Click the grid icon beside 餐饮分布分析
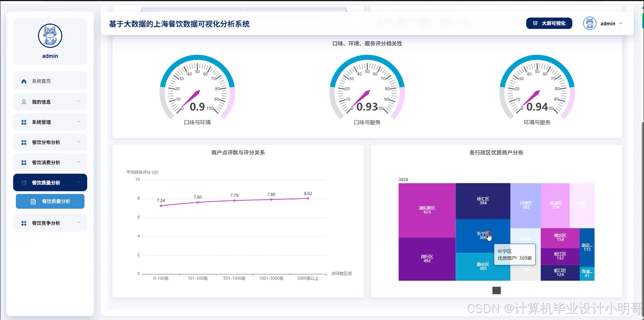 tap(24, 142)
